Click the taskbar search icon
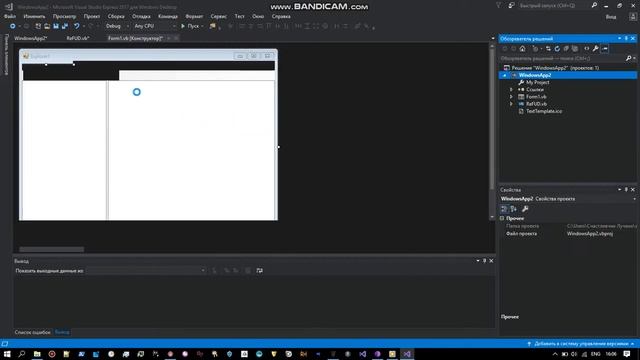 click(x=22, y=354)
